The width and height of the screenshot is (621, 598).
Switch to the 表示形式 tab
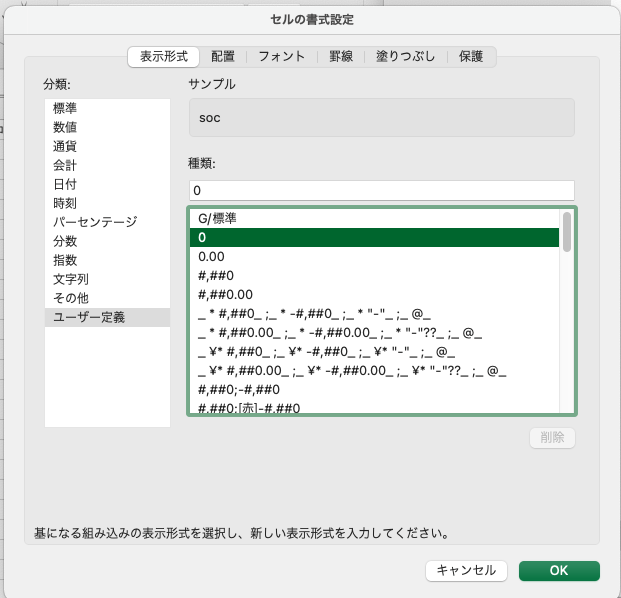(164, 57)
